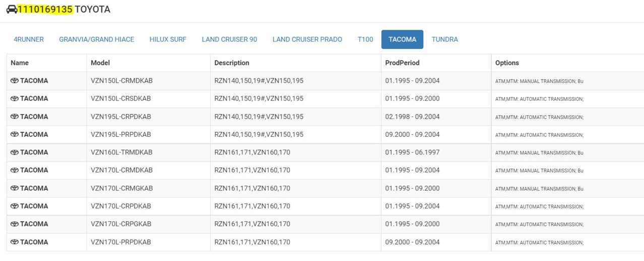Click description of the VZN150L-CRMDKAB row
Viewport: 644px width, 261px height.
259,81
